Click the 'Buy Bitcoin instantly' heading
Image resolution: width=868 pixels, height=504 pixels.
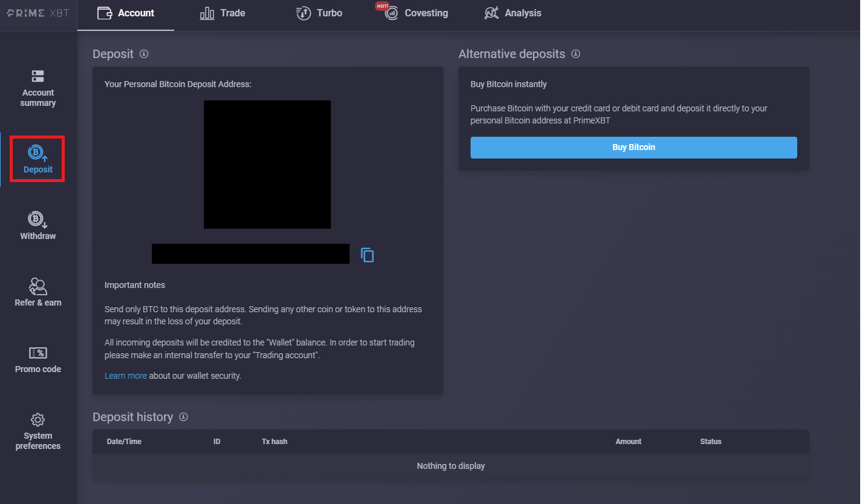(x=509, y=84)
